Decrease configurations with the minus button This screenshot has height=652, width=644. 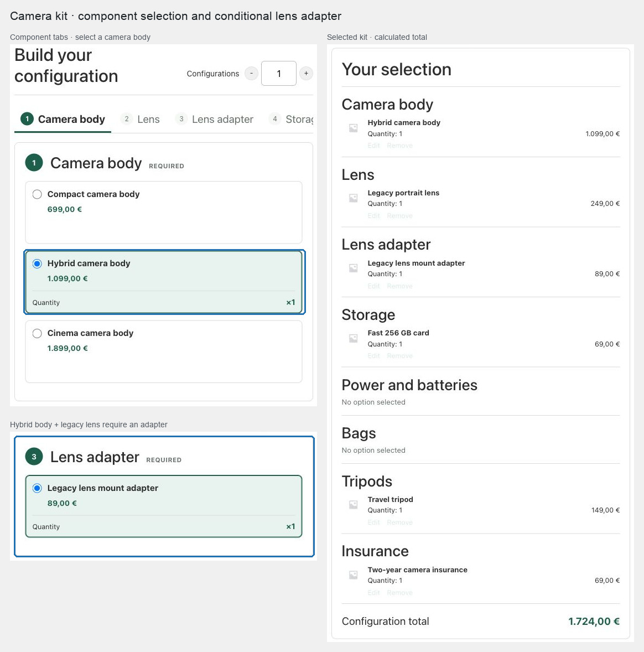click(x=251, y=74)
